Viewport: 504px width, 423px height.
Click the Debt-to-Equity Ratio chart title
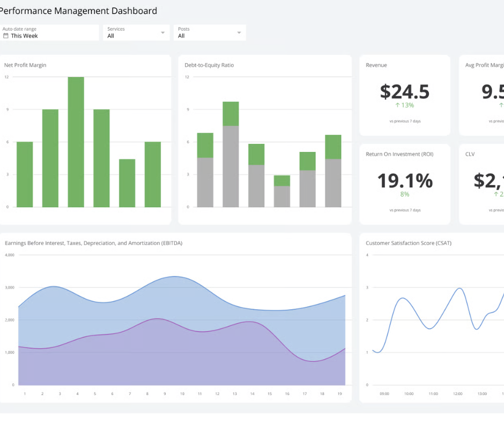click(x=209, y=65)
